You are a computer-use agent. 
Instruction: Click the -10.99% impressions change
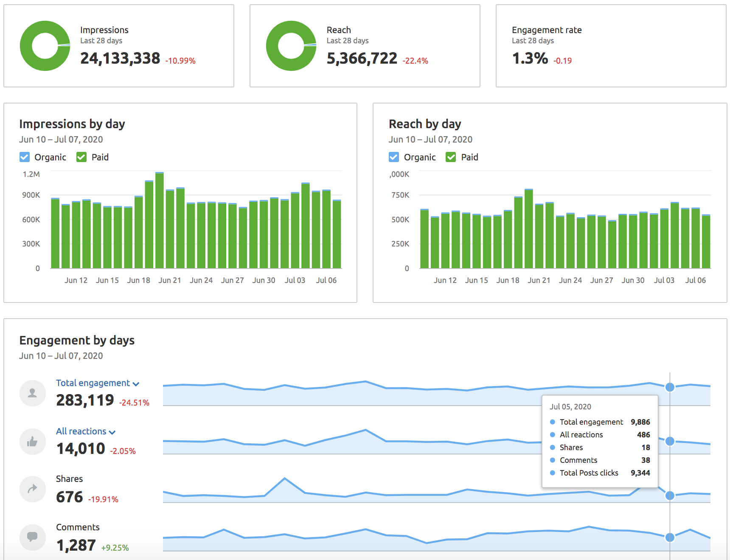click(180, 61)
